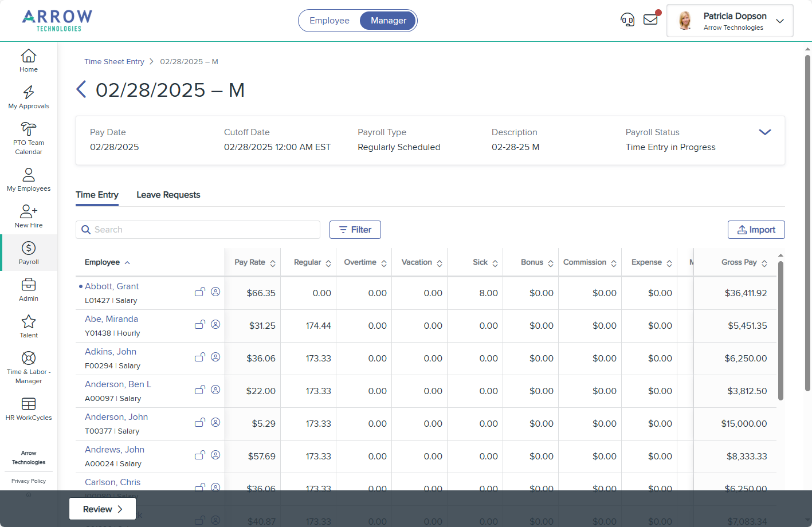Open My Approvals lightning icon
This screenshot has height=527, width=812.
(x=29, y=93)
